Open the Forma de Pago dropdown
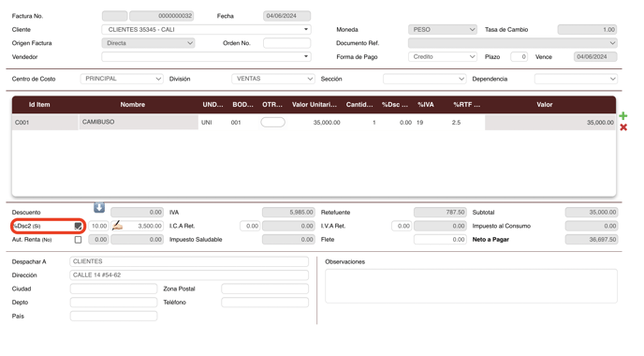The height and width of the screenshot is (356, 644). click(x=443, y=57)
